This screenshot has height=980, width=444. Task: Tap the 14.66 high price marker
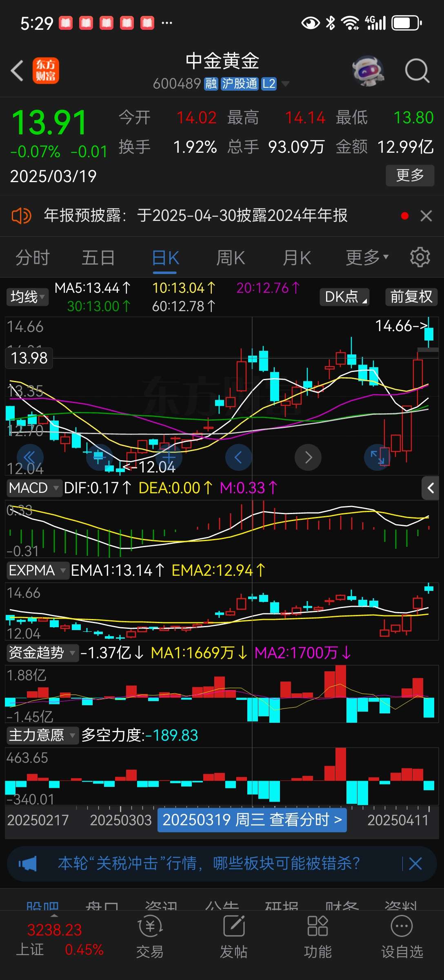pyautogui.click(x=401, y=326)
